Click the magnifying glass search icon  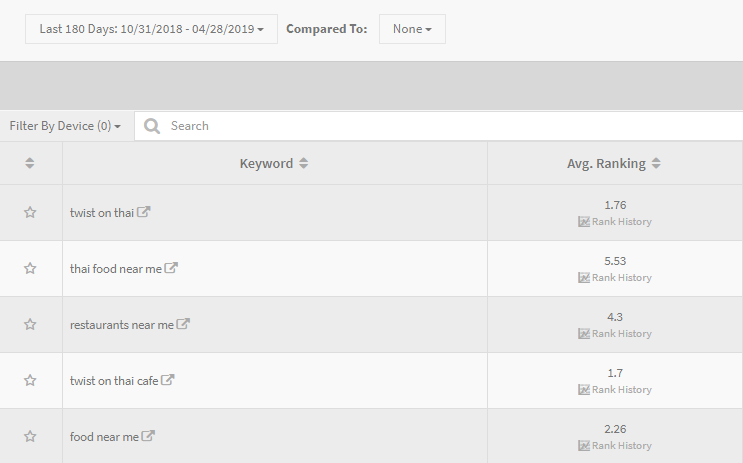[152, 126]
